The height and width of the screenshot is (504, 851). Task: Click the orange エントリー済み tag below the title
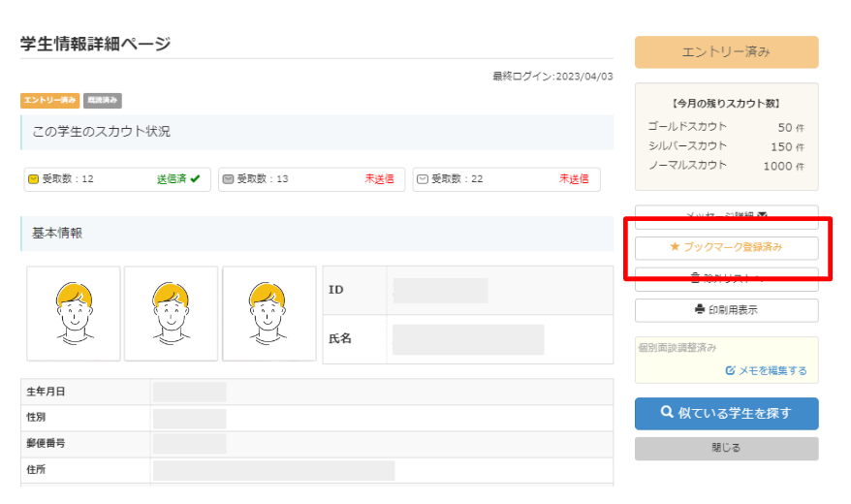[x=50, y=101]
